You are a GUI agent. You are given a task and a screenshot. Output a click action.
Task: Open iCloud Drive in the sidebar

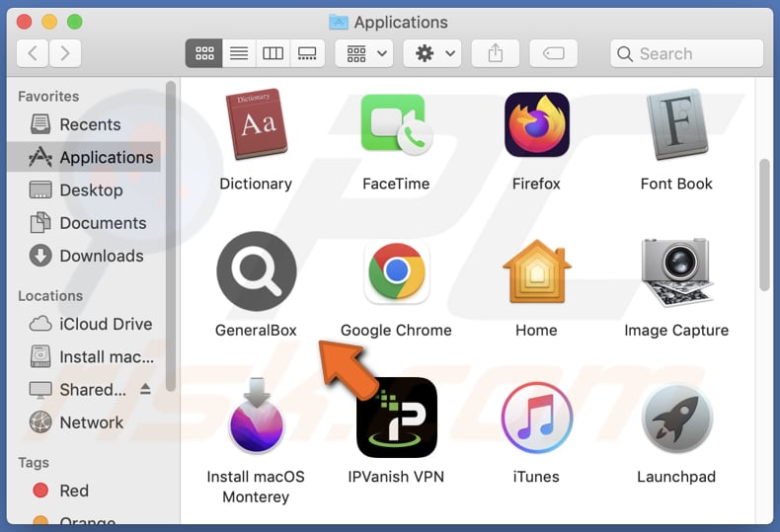pos(84,324)
